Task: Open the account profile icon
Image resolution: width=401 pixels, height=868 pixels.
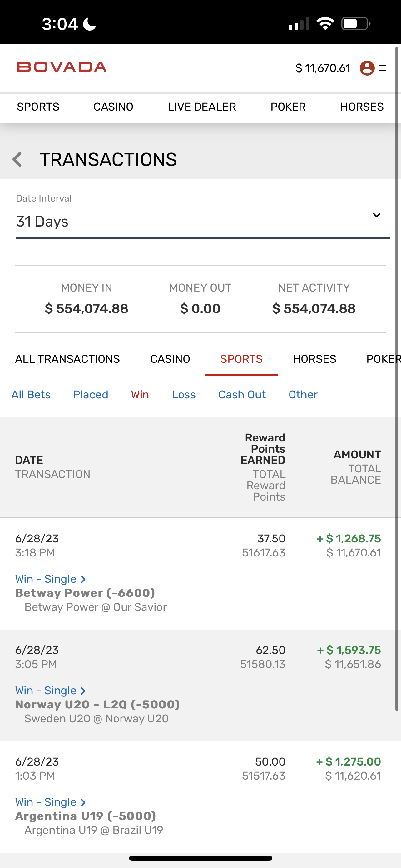Action: pyautogui.click(x=367, y=68)
